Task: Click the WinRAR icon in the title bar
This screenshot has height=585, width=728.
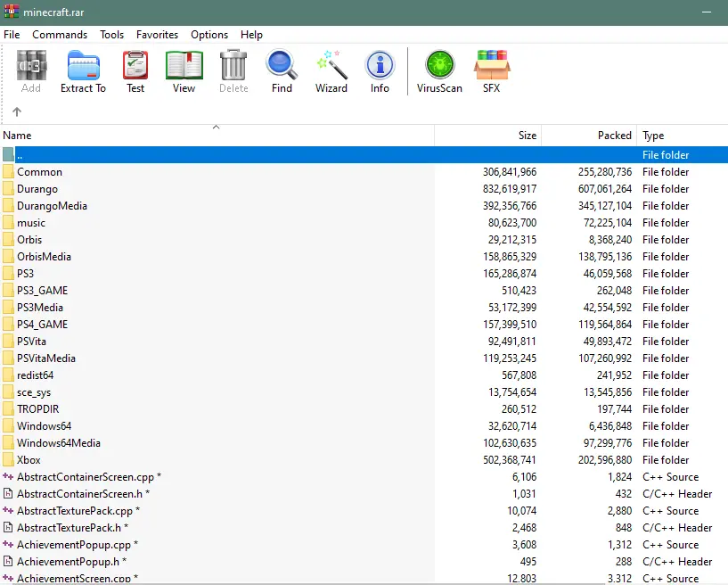Action: (12, 12)
